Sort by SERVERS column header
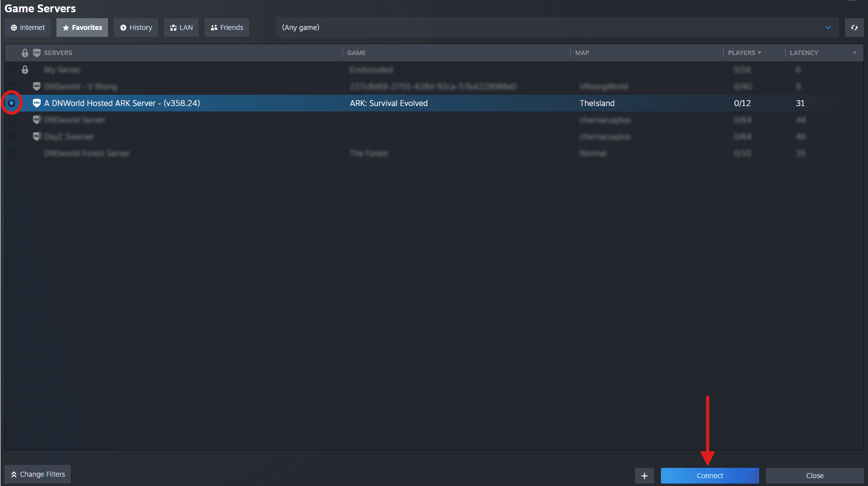 (58, 53)
